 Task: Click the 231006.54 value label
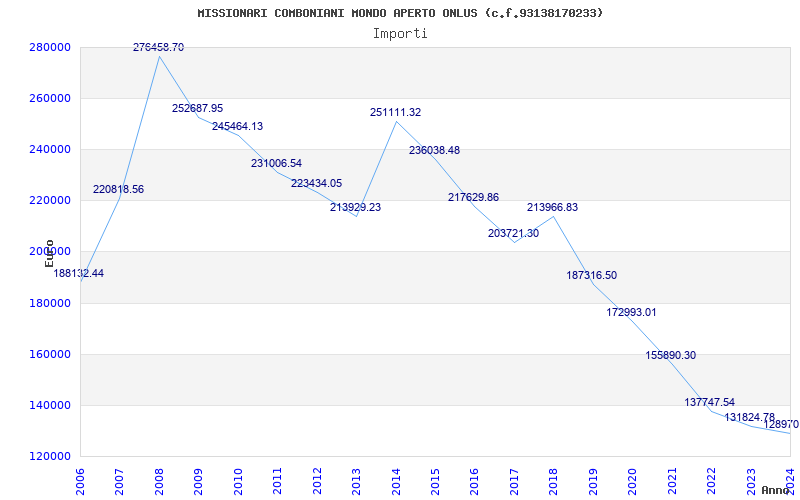[276, 163]
